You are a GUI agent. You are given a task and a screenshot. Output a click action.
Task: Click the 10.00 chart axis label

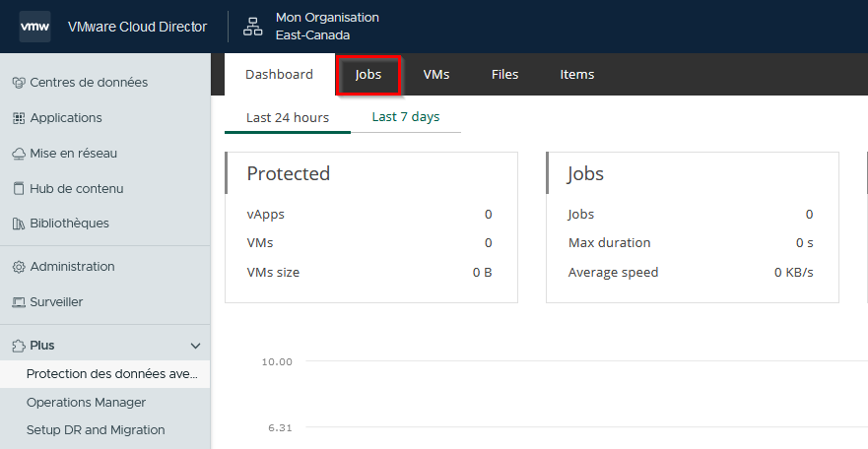pyautogui.click(x=277, y=361)
